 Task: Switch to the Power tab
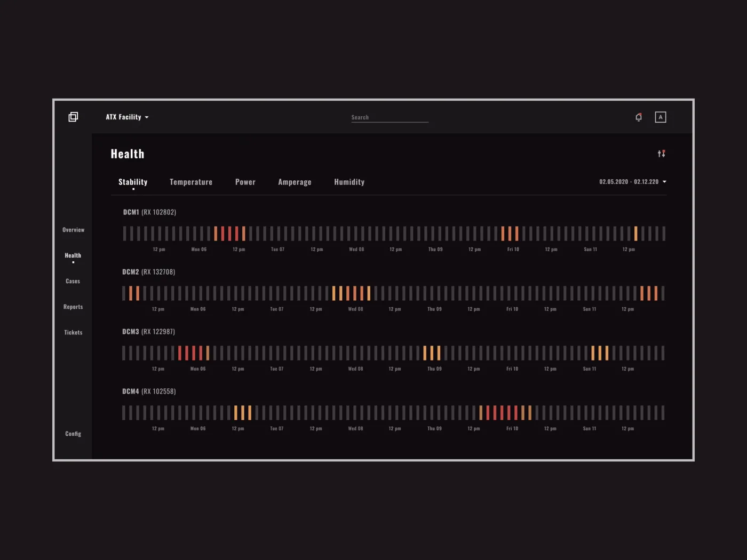pyautogui.click(x=245, y=182)
